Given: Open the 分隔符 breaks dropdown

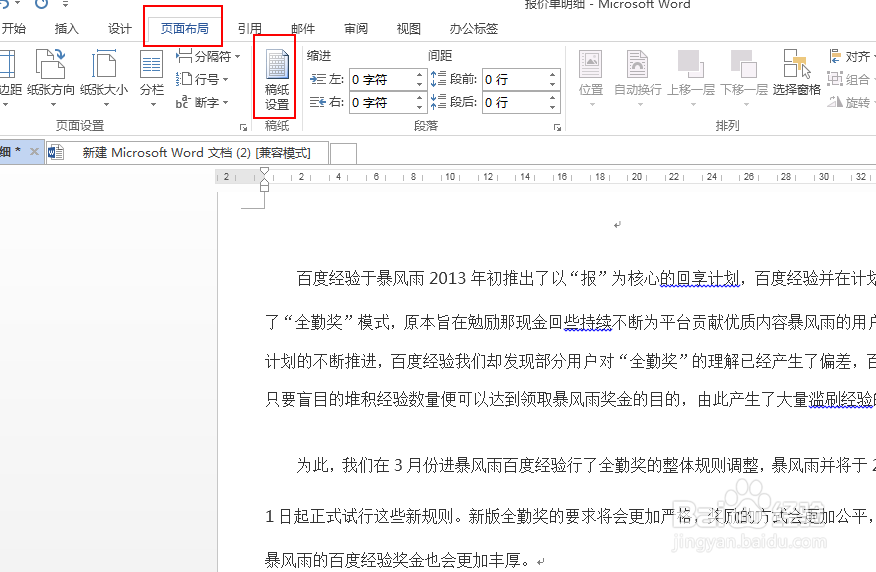Looking at the screenshot, I should click(x=208, y=56).
